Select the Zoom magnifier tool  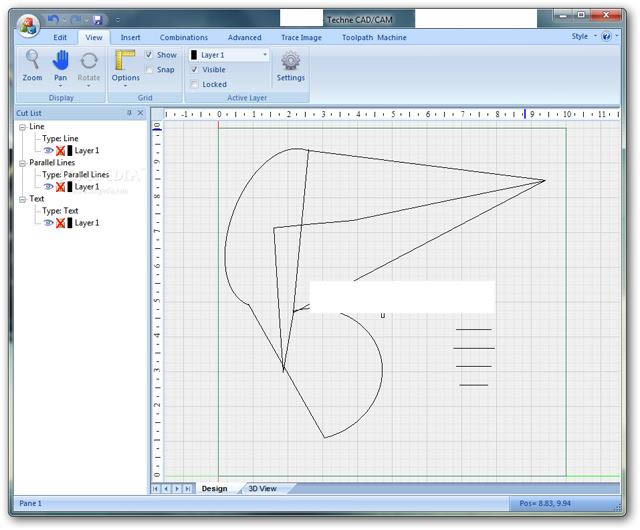tap(32, 64)
